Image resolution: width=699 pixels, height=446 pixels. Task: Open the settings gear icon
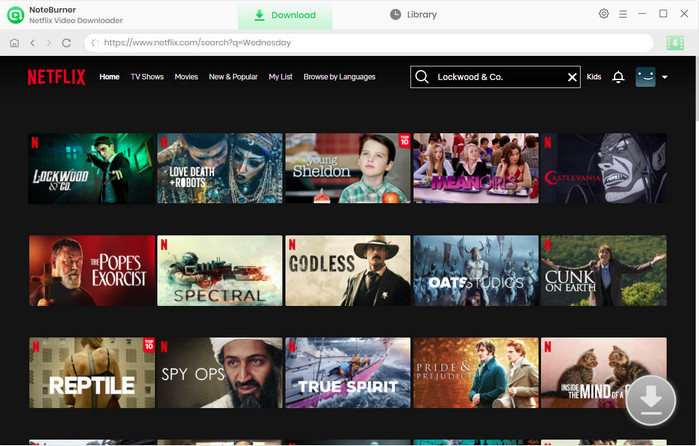(604, 14)
